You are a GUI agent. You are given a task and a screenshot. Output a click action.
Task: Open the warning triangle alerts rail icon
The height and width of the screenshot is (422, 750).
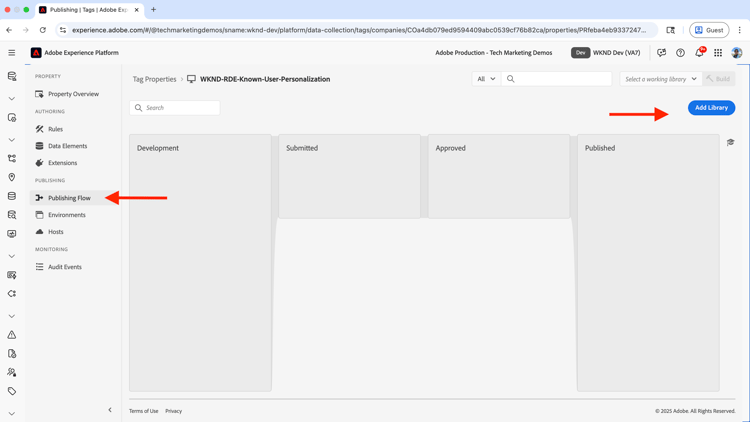12,335
